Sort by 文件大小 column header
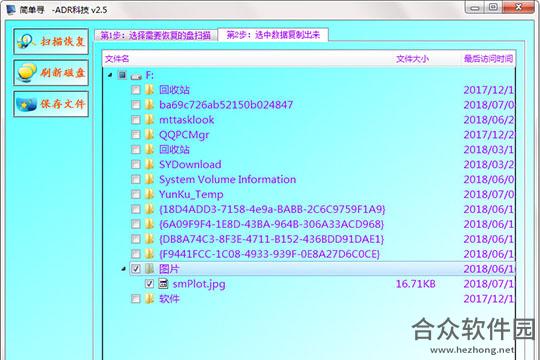 click(x=412, y=59)
